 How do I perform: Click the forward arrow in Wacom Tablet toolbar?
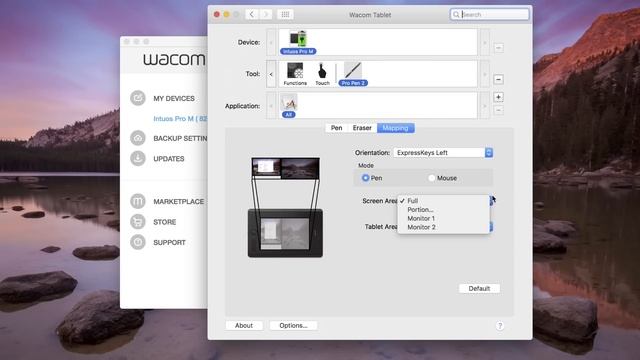(x=266, y=15)
